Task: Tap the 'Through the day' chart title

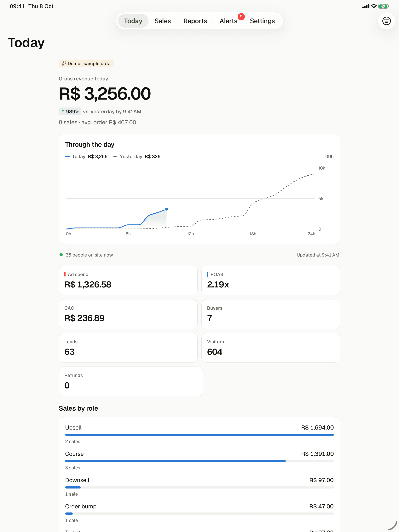Action: coord(90,145)
